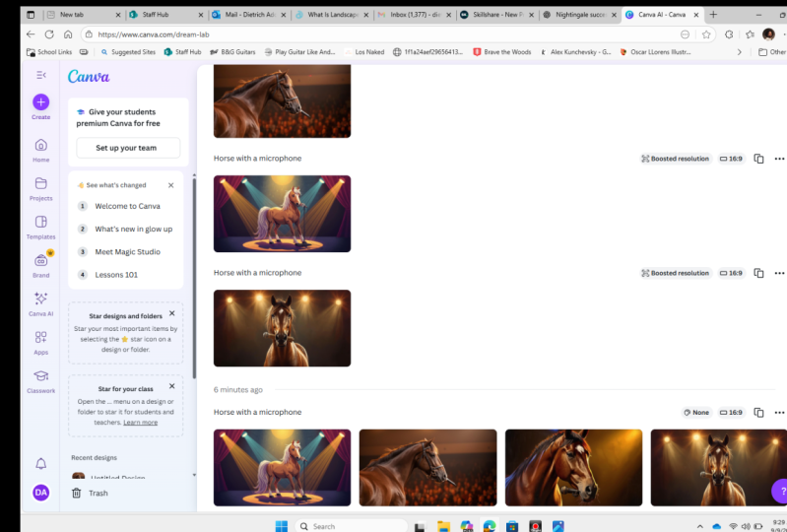Open more options for second boosted row

779,273
